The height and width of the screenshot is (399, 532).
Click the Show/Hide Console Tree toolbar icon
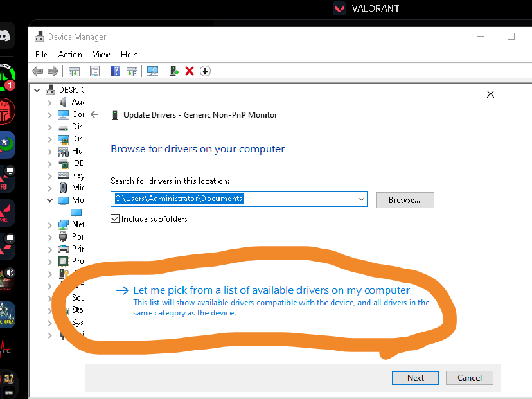click(x=74, y=71)
